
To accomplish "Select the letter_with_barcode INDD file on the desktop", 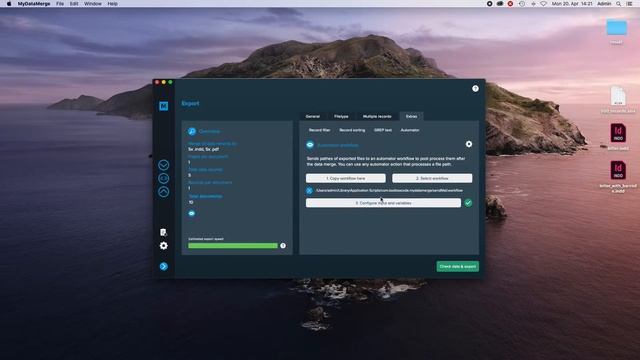I will [x=618, y=170].
